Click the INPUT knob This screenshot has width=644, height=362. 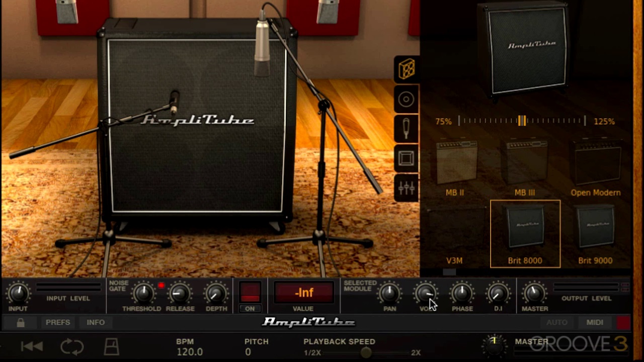pyautogui.click(x=18, y=293)
